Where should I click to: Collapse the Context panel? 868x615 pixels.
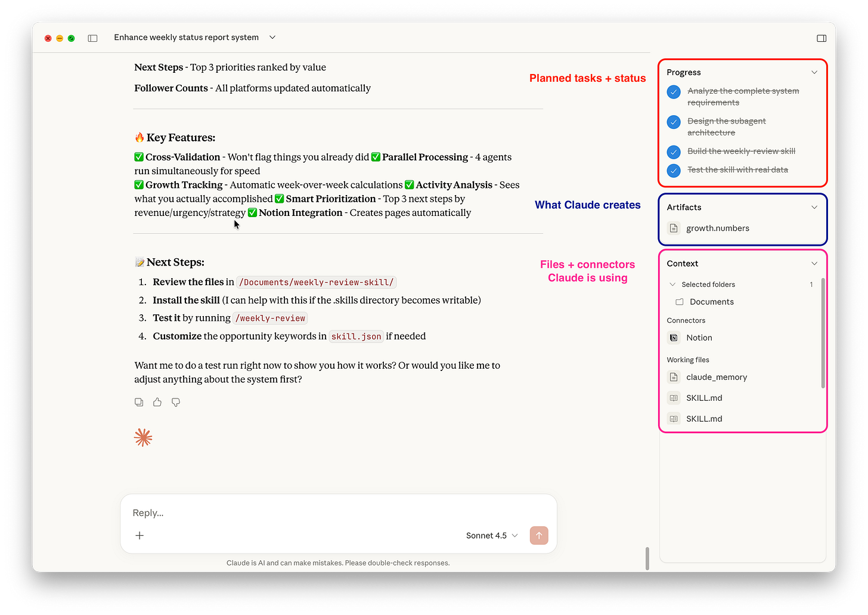(814, 263)
